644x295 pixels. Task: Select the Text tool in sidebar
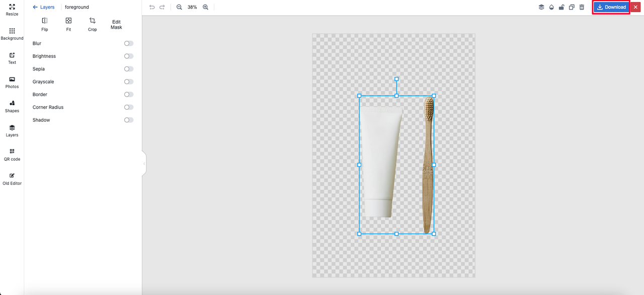click(x=12, y=58)
